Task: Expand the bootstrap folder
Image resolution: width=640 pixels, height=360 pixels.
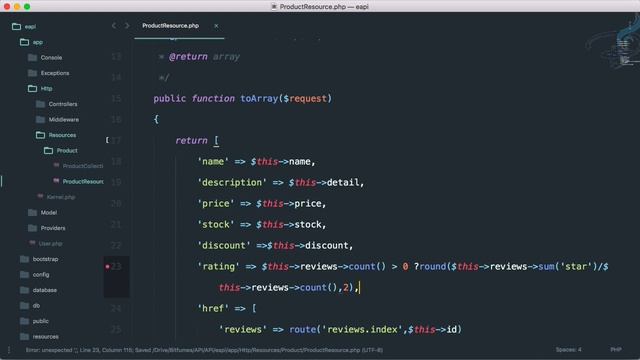Action: click(45, 259)
